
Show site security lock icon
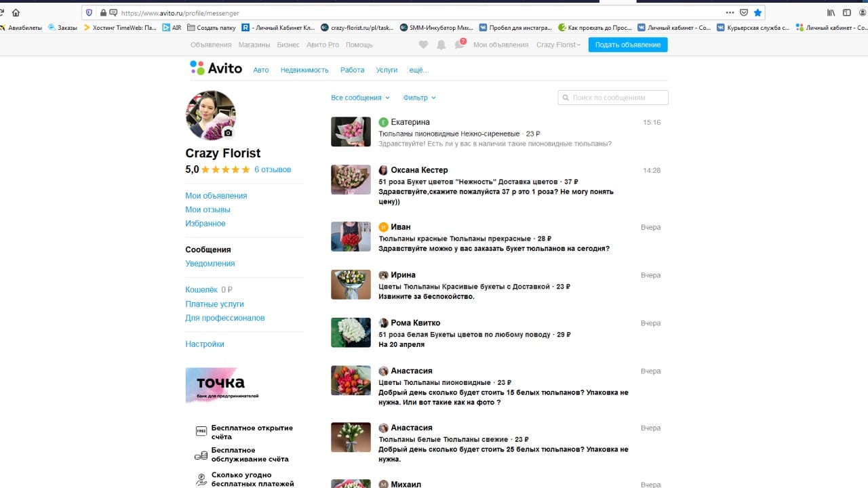pyautogui.click(x=104, y=13)
